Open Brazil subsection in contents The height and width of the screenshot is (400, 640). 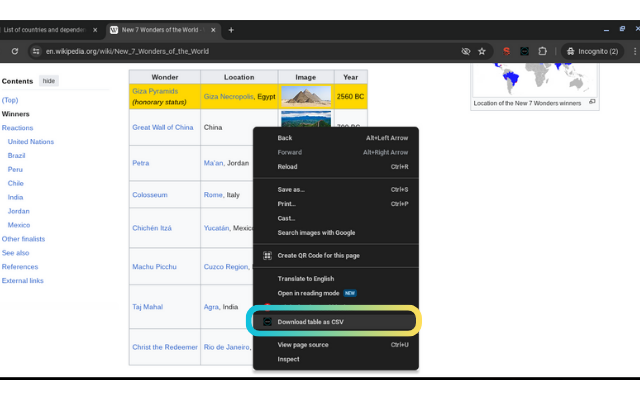coord(16,156)
